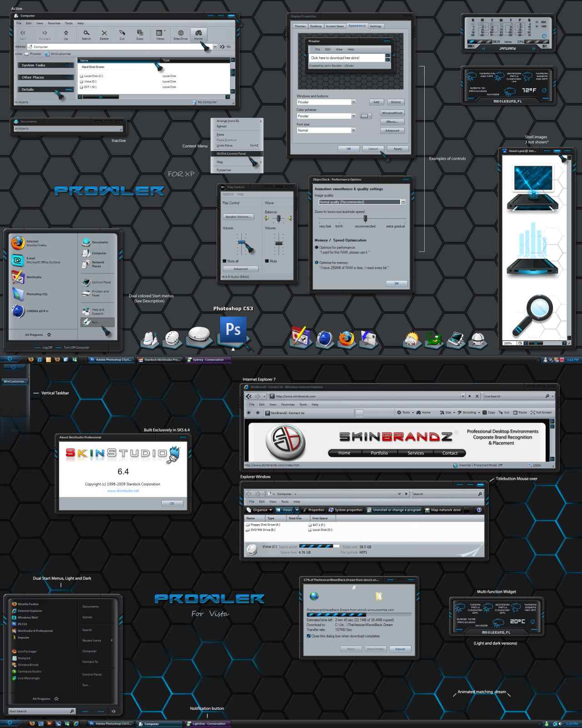Click the Firefox icon in the dock
This screenshot has width=582, height=728.
(346, 339)
